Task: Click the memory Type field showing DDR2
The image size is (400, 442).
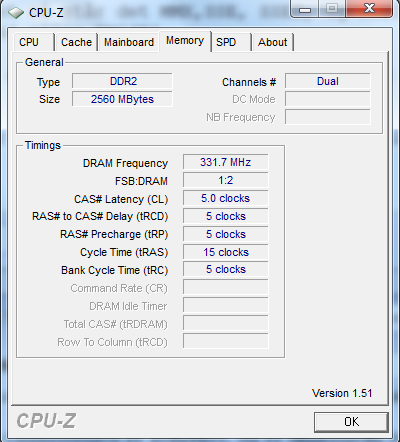Action: coord(122,81)
